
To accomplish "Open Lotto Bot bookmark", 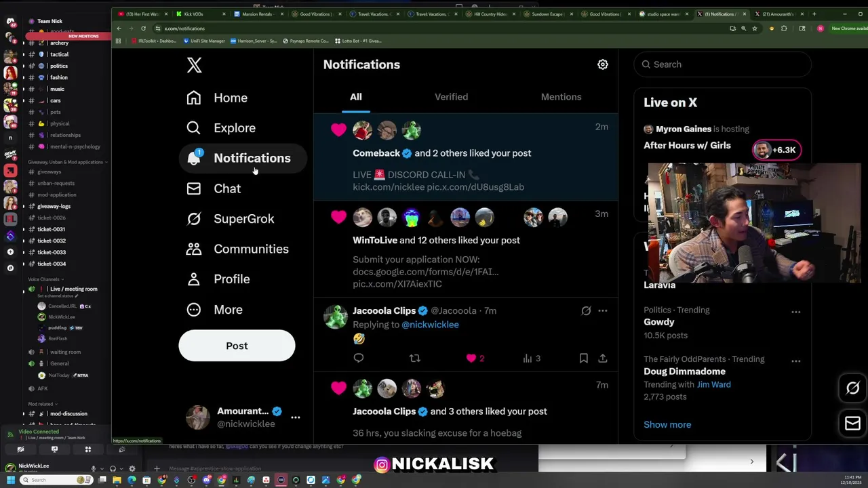I will (x=358, y=41).
